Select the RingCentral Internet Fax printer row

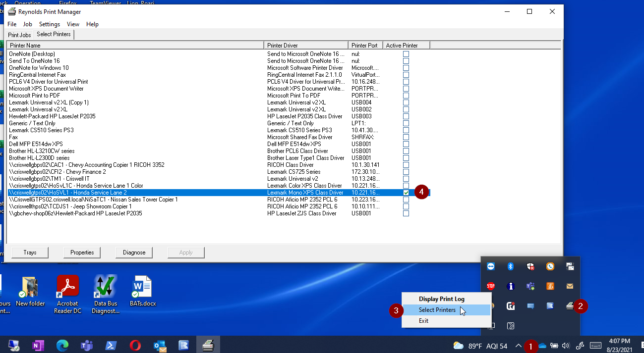coord(219,75)
